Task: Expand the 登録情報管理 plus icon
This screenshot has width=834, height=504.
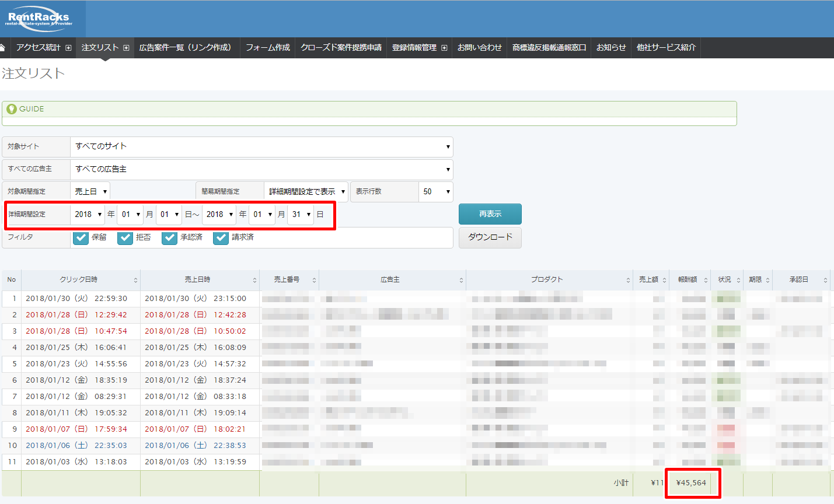Action: (x=444, y=48)
